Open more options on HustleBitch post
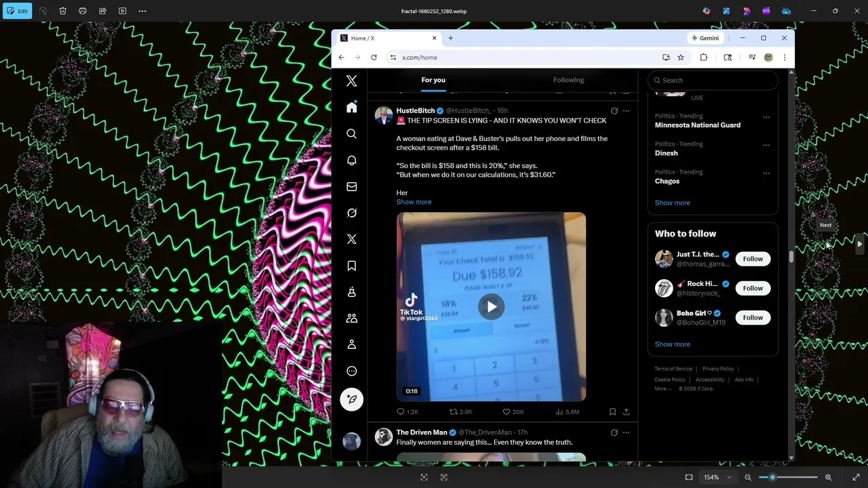Viewport: 868px width, 488px height. point(626,110)
